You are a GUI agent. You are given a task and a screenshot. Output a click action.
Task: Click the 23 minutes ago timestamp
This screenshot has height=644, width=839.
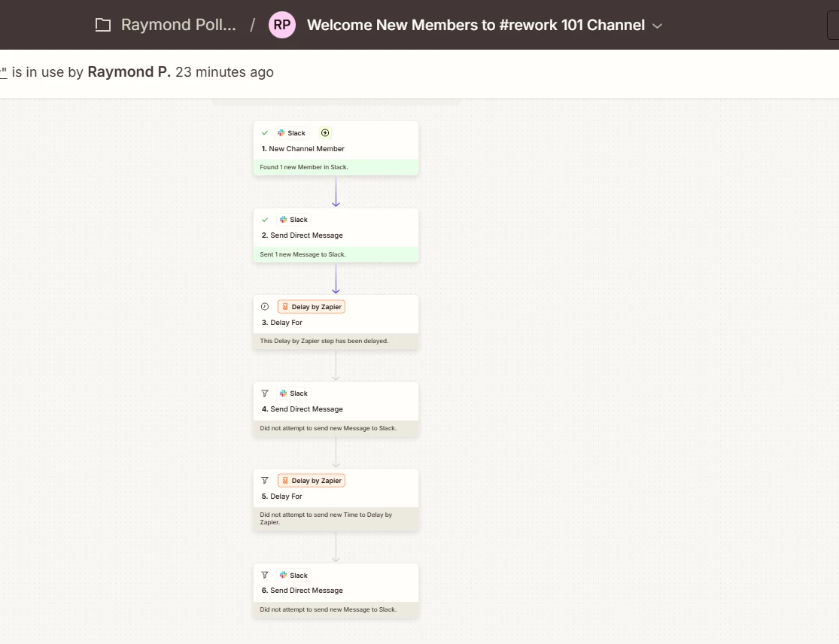[x=225, y=72]
